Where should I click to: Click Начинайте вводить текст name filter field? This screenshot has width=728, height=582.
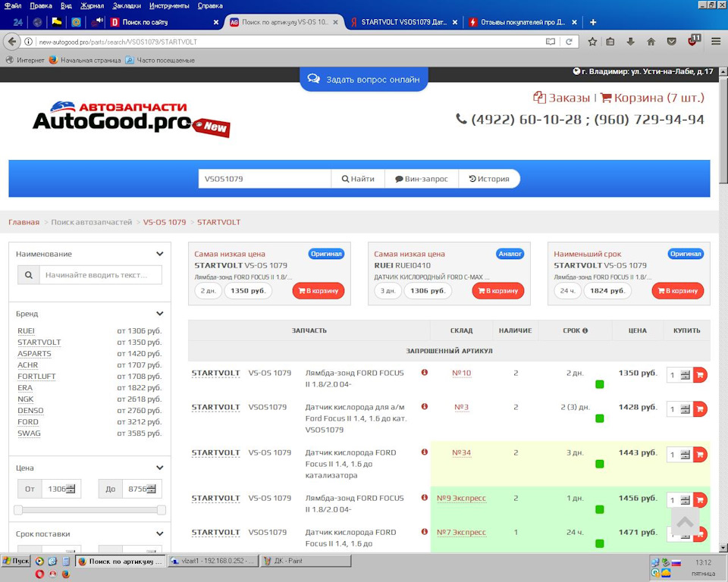(101, 275)
